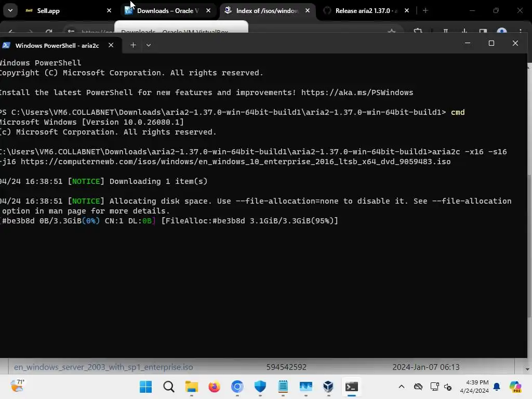Screen dimensions: 532x399
Task: Click the Downloading 1 item(s) notice line
Action: 103,181
